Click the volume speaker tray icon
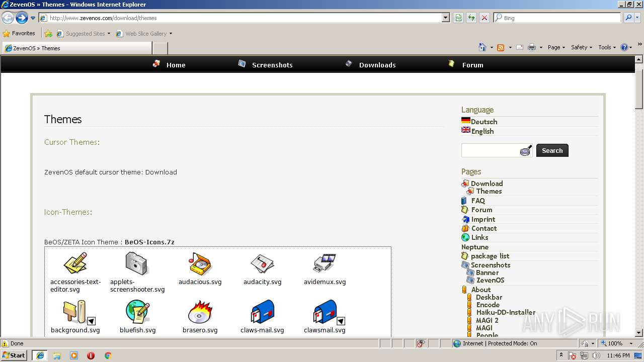Image resolution: width=644 pixels, height=362 pixels. pos(596,355)
